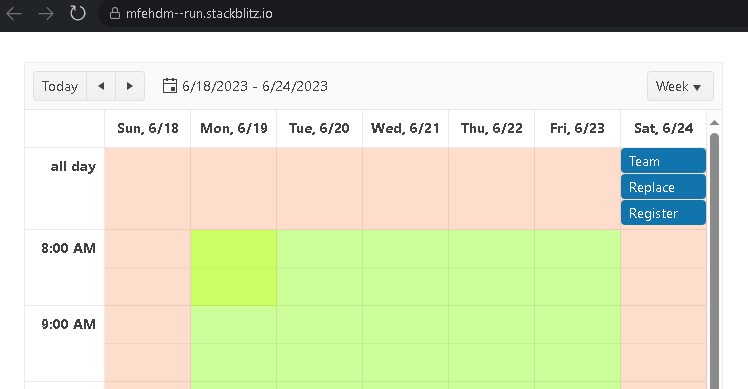
Task: Select the Sunday all day cell
Action: pos(147,189)
